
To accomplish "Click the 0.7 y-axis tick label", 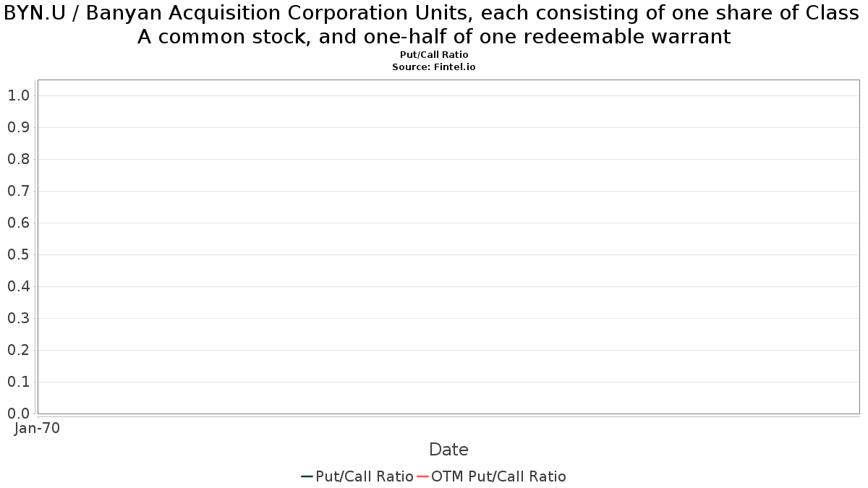I will (x=18, y=191).
